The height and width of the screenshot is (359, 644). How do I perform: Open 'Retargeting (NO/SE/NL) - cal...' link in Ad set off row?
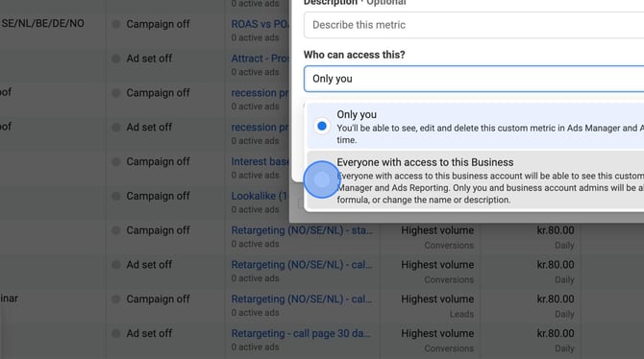point(302,265)
